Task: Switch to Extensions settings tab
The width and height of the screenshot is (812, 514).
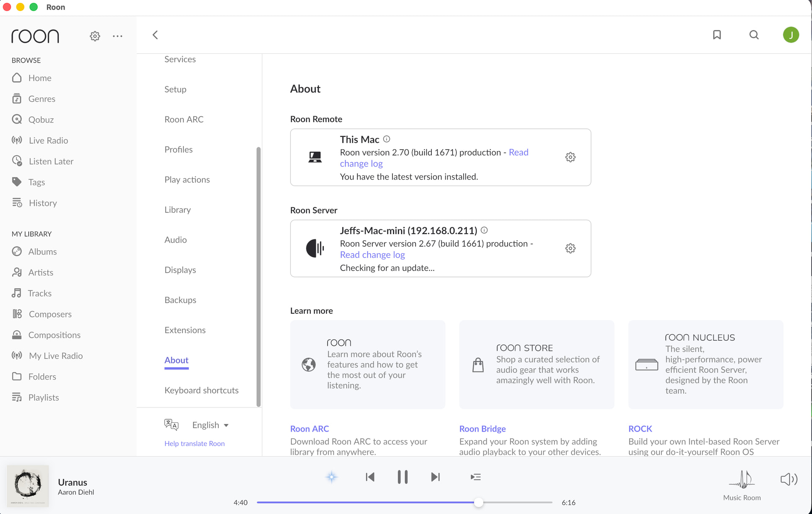Action: click(185, 330)
